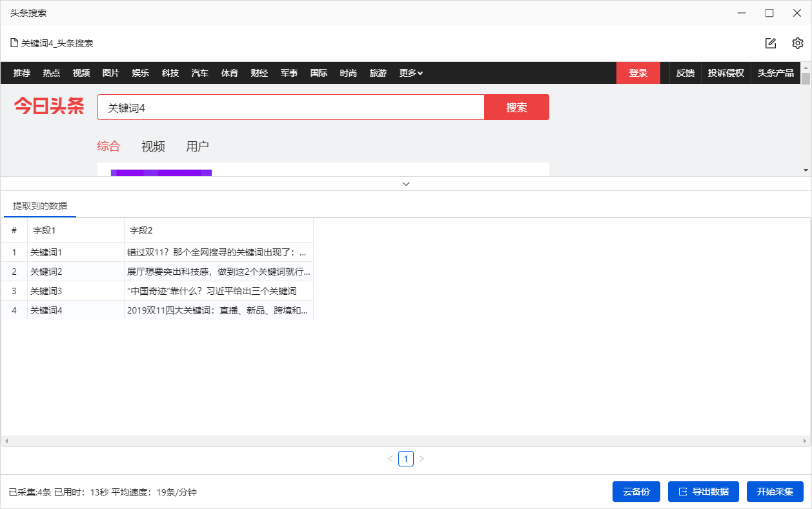Click the red 登录 button
812x509 pixels.
[x=638, y=73]
